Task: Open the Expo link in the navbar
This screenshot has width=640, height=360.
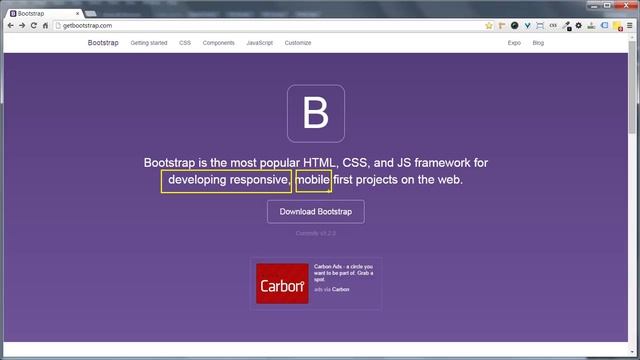Action: click(514, 43)
